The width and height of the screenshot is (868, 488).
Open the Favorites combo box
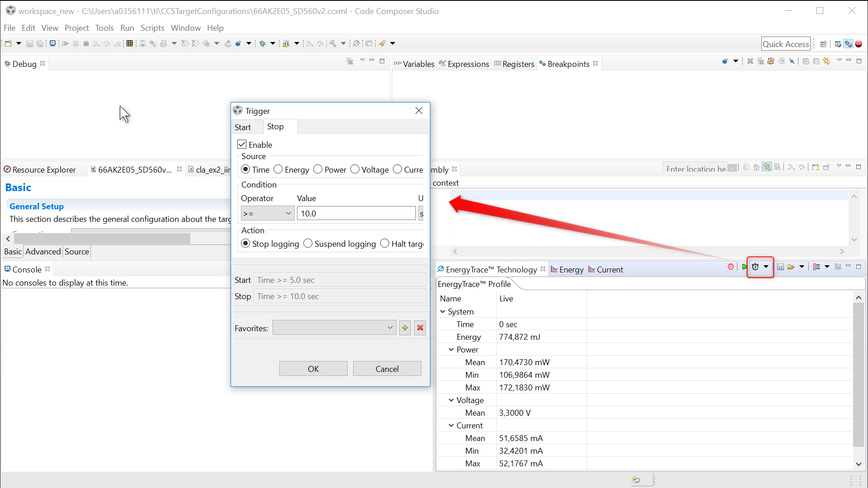[x=335, y=328]
